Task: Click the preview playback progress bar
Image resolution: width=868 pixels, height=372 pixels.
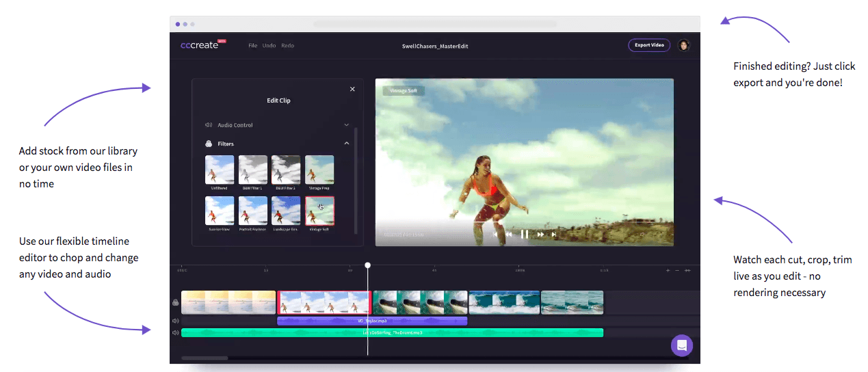Action: pos(525,222)
